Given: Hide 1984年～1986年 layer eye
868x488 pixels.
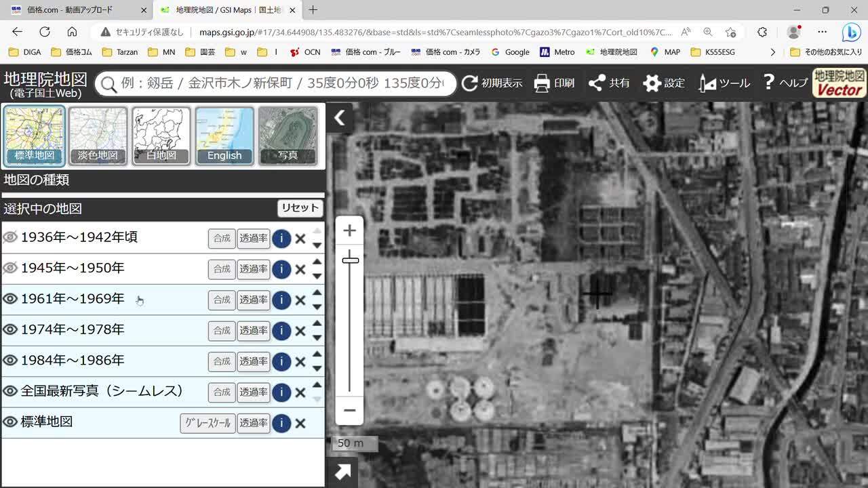Looking at the screenshot, I should coord(10,361).
